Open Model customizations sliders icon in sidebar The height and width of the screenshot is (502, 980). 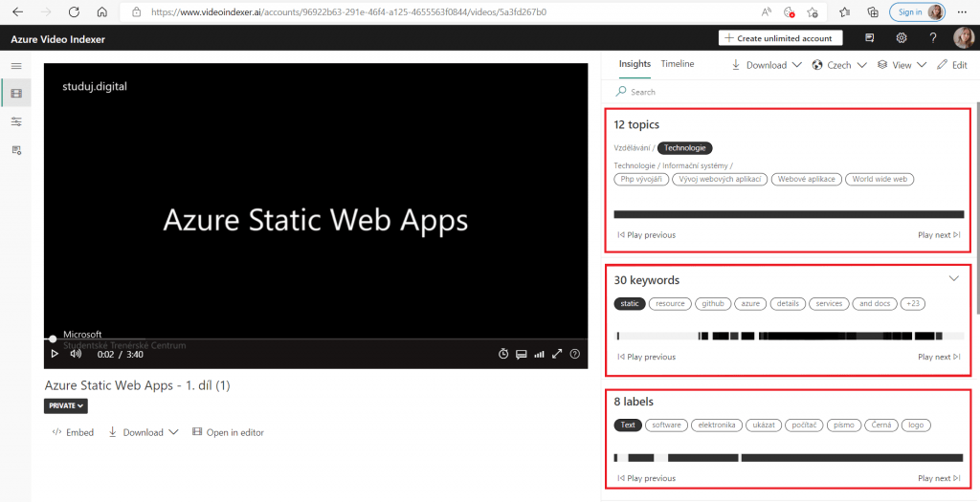[x=16, y=121]
